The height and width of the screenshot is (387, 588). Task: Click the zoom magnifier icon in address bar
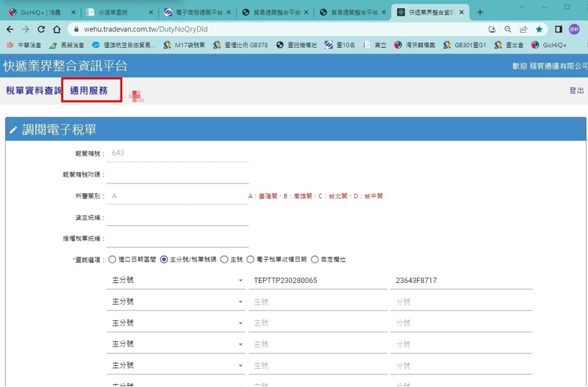(x=508, y=29)
